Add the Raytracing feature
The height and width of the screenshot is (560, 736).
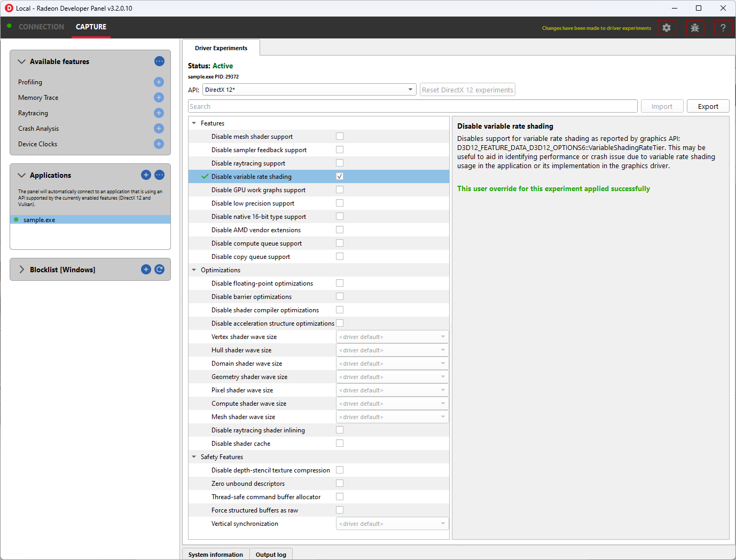159,113
